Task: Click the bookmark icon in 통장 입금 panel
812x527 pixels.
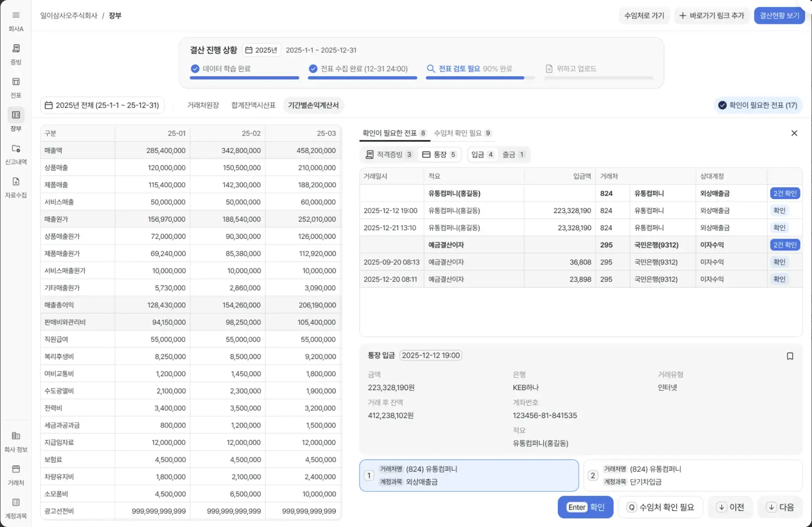Action: 789,356
